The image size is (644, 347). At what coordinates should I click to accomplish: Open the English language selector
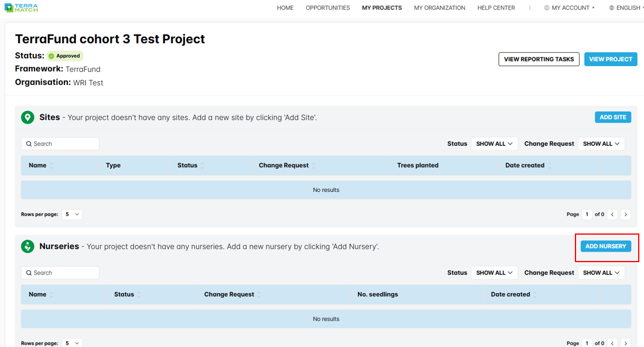click(x=626, y=8)
